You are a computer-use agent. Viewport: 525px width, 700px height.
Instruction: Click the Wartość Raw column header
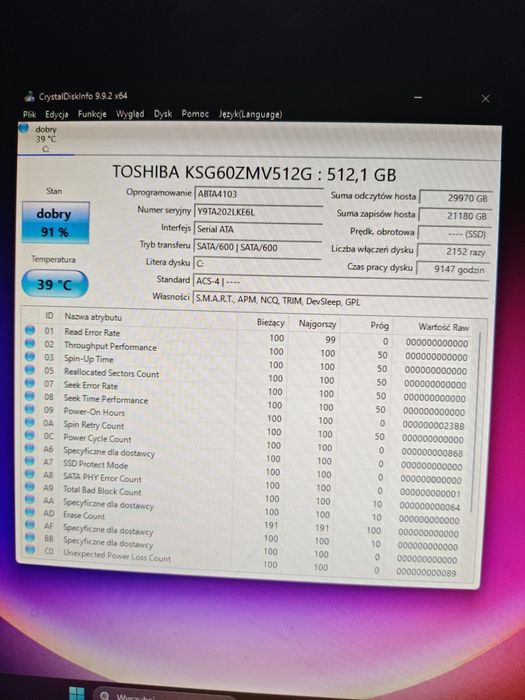443,327
